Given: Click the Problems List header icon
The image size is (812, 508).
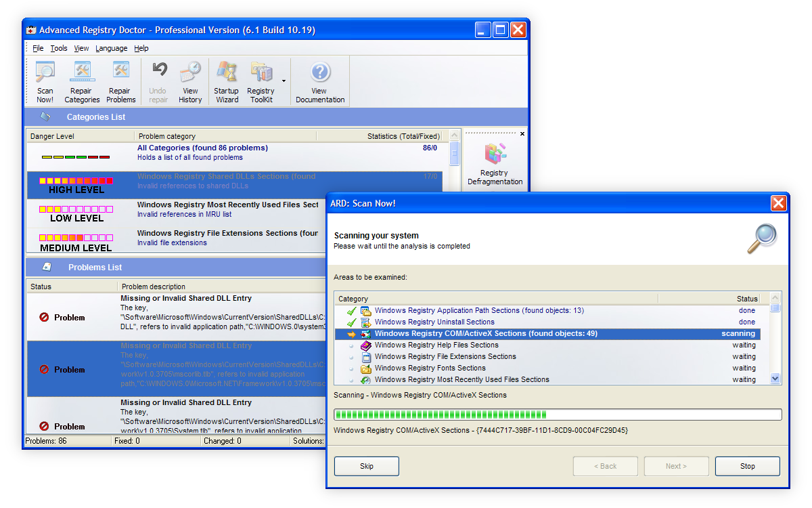Looking at the screenshot, I should (x=47, y=267).
